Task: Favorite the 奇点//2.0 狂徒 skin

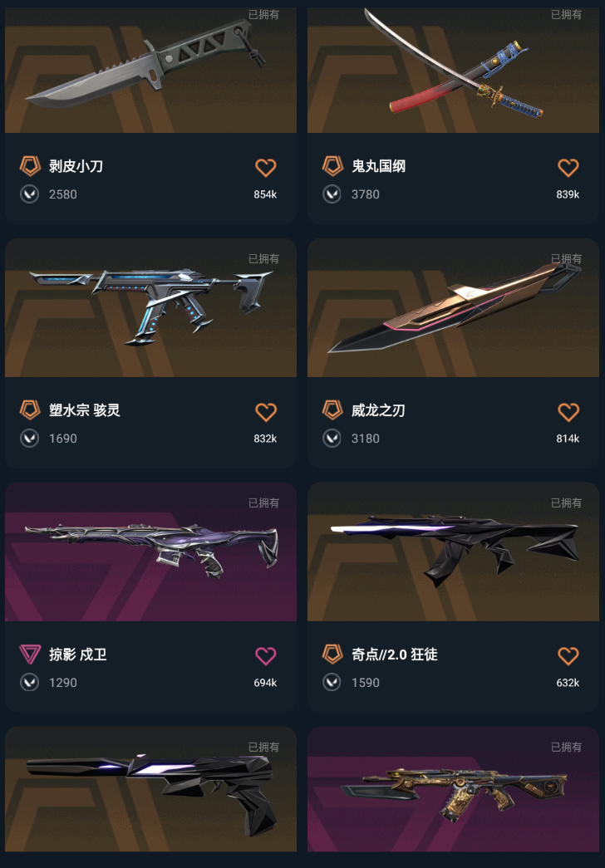Action: [568, 656]
